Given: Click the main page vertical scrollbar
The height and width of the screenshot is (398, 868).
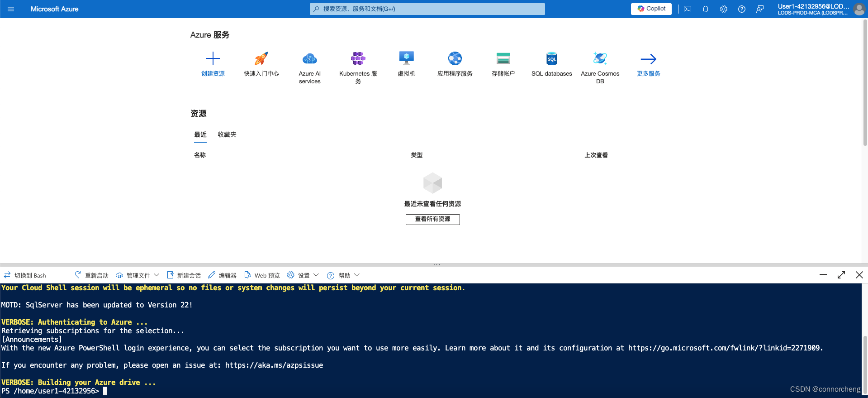Looking at the screenshot, I should point(865,82).
